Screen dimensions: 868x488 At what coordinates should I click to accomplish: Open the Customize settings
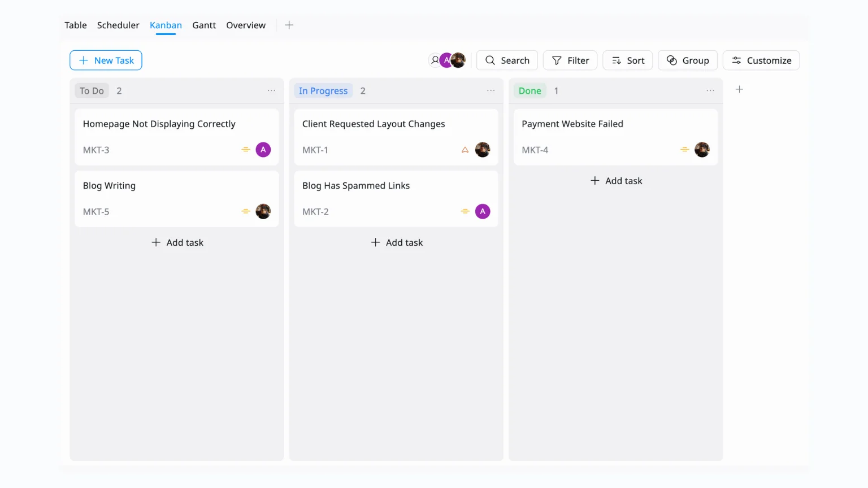click(761, 60)
